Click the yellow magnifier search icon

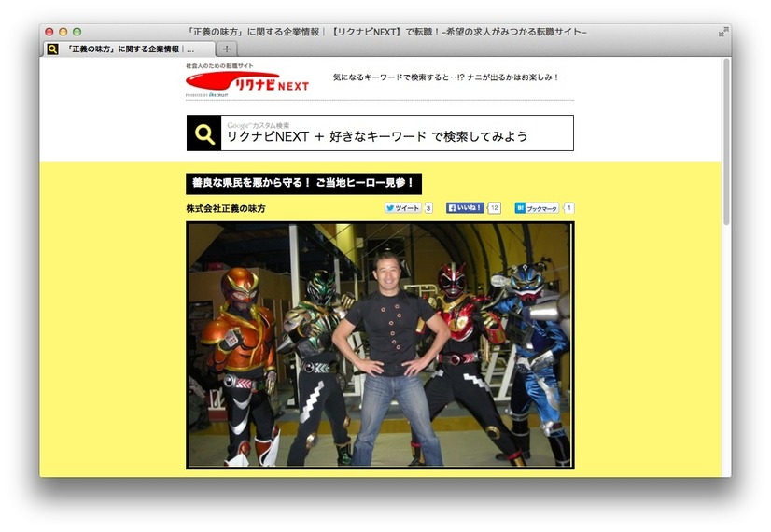point(204,133)
